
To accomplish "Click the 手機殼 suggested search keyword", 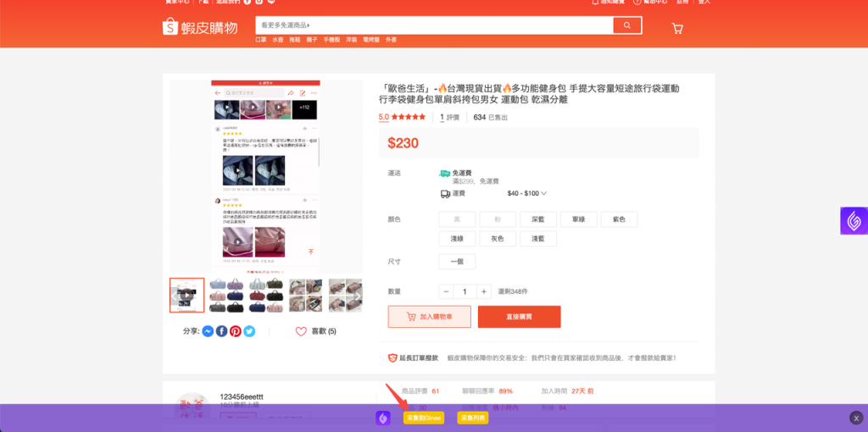I will (x=331, y=41).
